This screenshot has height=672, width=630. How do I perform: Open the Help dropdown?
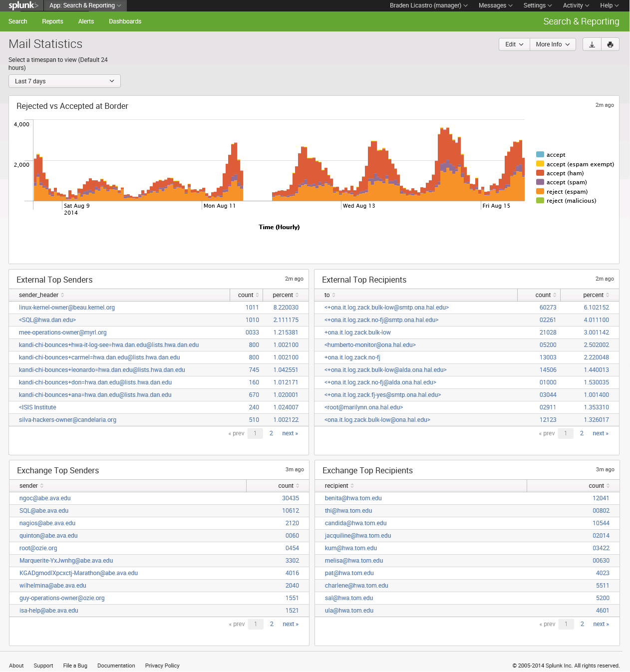[610, 5]
